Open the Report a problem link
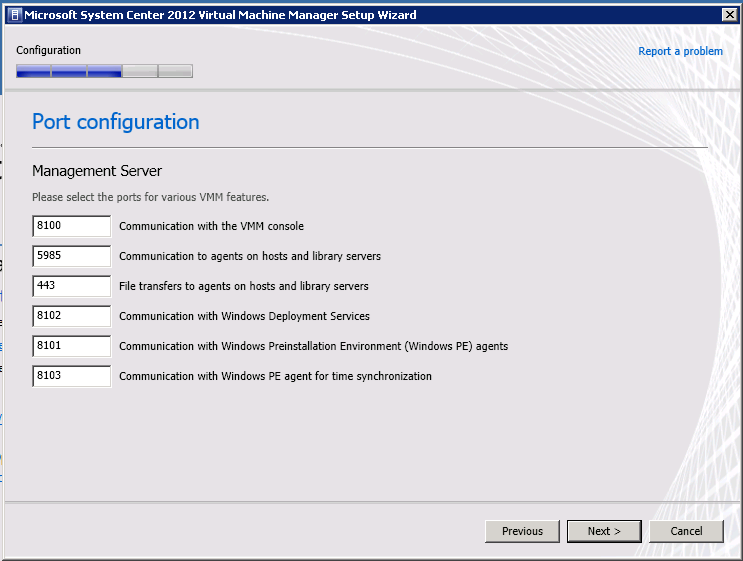Image resolution: width=743 pixels, height=561 pixels. (680, 51)
